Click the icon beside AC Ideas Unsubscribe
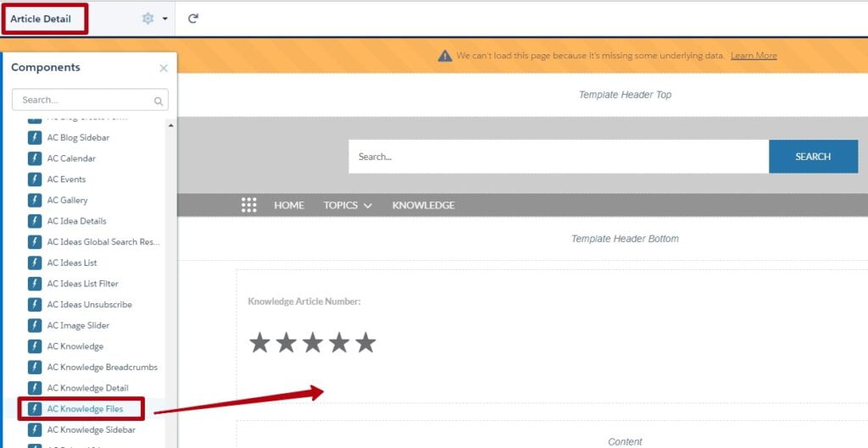 pos(35,305)
